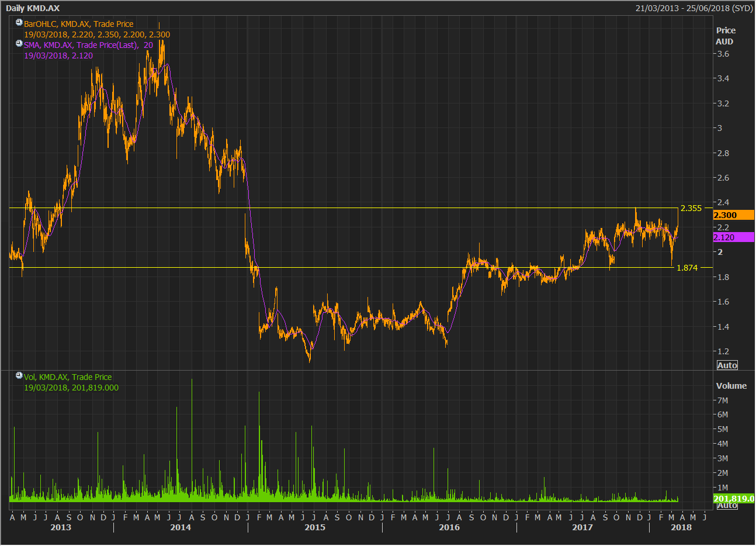Image resolution: width=756 pixels, height=546 pixels.
Task: Click the Vol series legend icon
Action: point(19,376)
